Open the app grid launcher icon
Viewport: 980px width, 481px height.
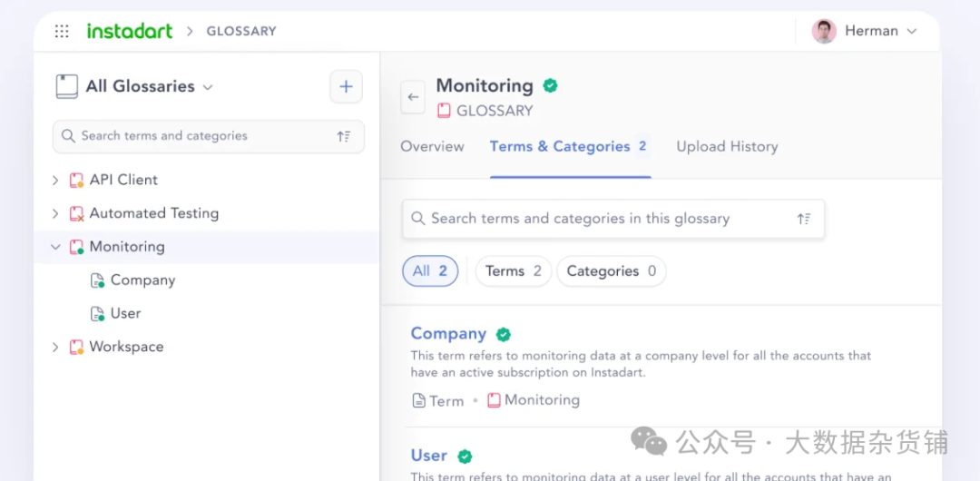tap(62, 31)
